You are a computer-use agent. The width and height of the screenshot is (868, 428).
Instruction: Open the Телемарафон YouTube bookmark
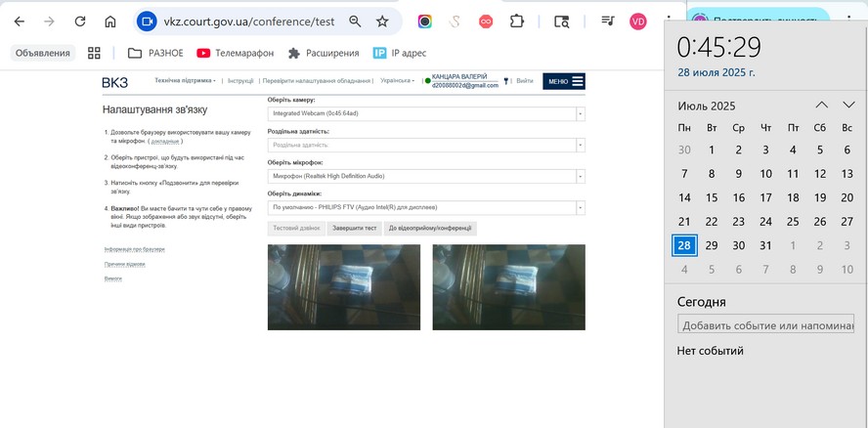pos(236,53)
